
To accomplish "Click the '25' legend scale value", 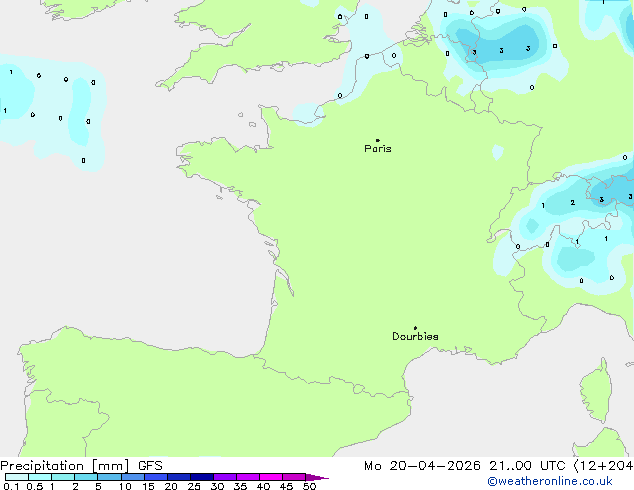I will pyautogui.click(x=194, y=486).
